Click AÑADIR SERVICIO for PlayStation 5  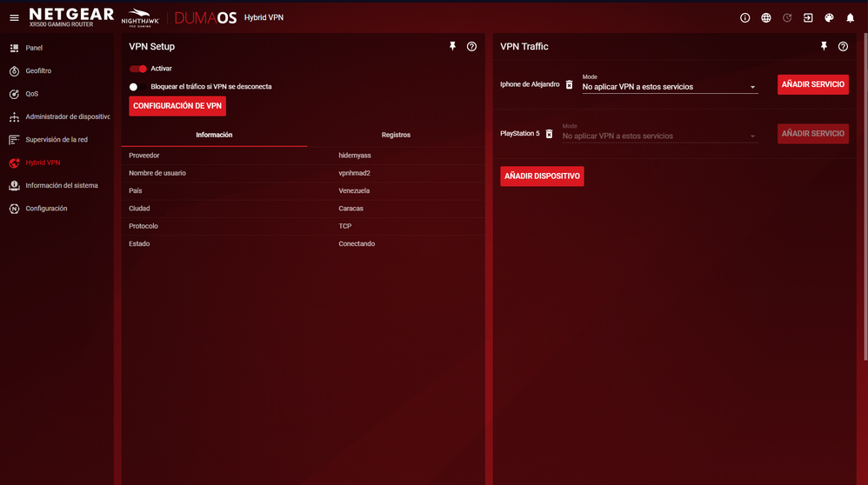pyautogui.click(x=812, y=134)
